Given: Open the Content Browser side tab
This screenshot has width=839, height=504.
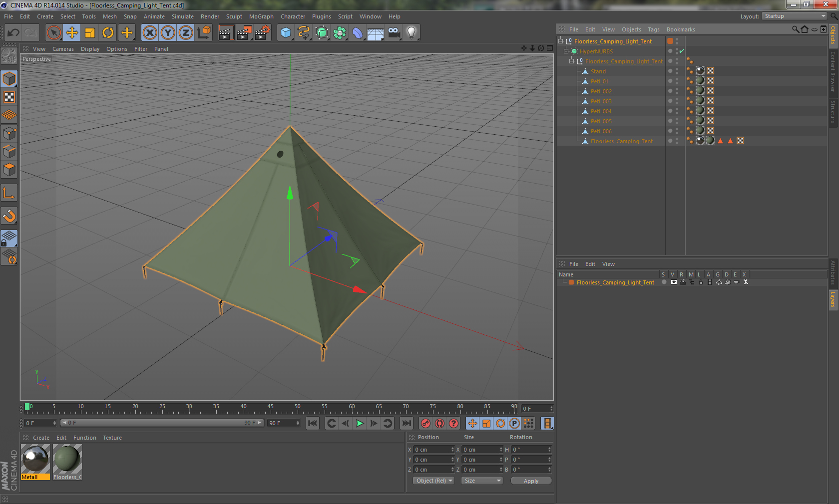Looking at the screenshot, I should [833, 71].
